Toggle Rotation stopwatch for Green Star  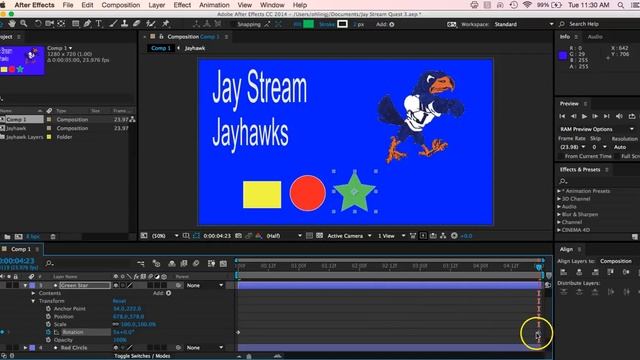(x=48, y=332)
